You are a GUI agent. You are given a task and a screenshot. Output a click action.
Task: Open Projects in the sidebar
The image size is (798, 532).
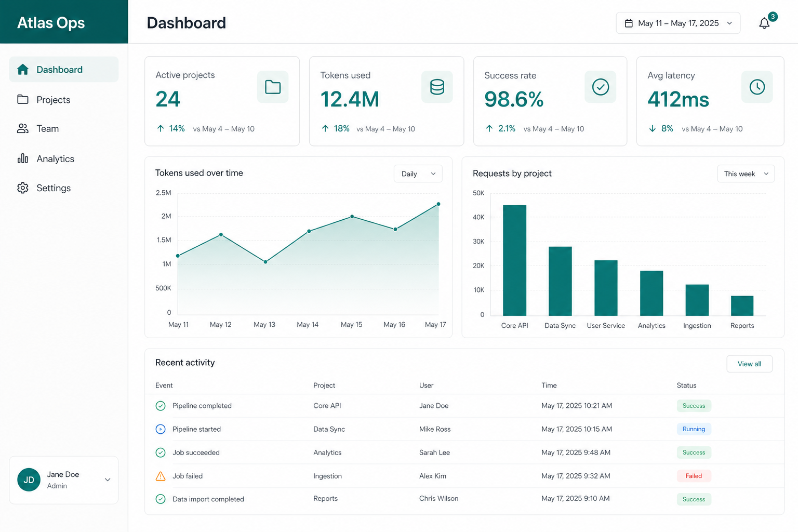pyautogui.click(x=64, y=99)
